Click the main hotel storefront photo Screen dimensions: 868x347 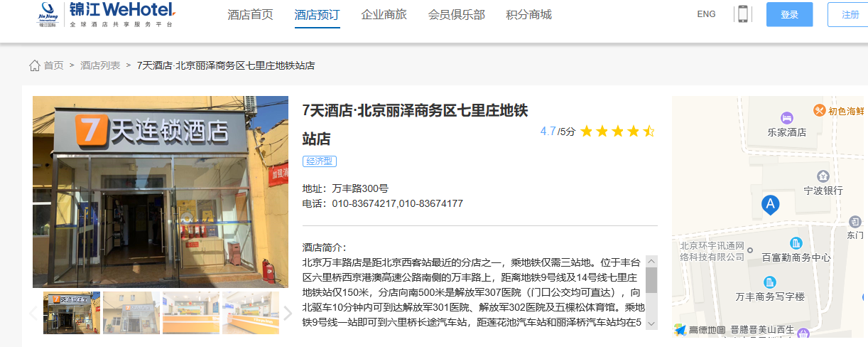tap(161, 192)
